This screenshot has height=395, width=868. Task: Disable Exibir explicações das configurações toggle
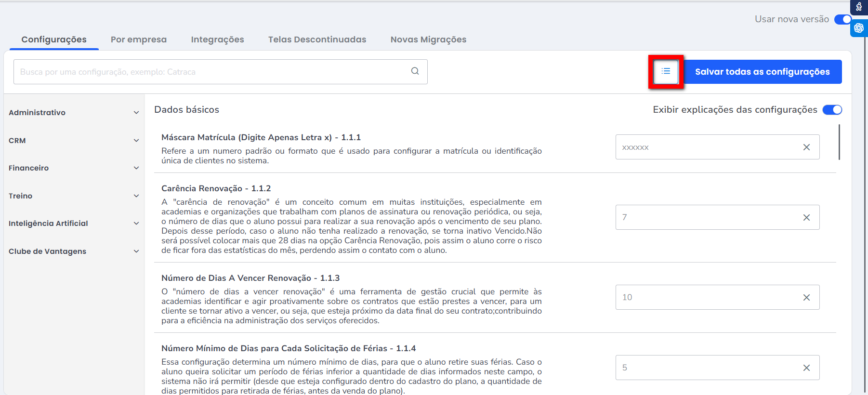pyautogui.click(x=832, y=110)
